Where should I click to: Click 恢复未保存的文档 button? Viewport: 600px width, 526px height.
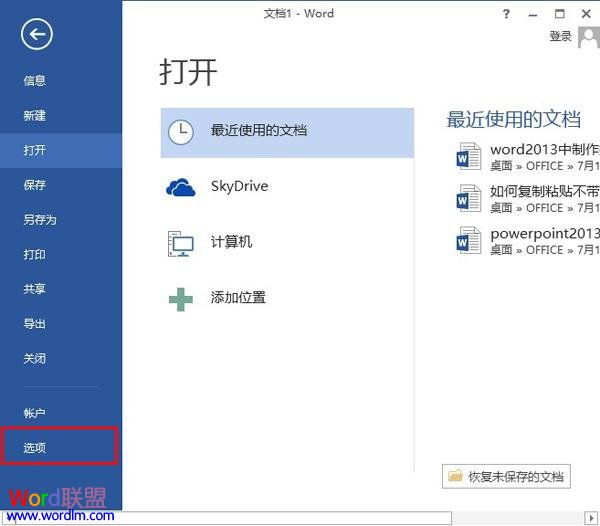tap(506, 477)
